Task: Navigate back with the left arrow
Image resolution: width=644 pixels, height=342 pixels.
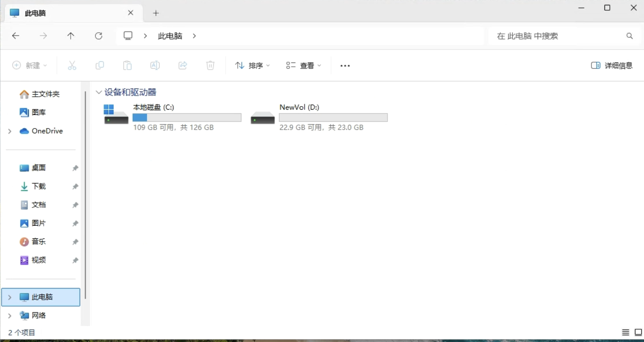Action: 16,36
